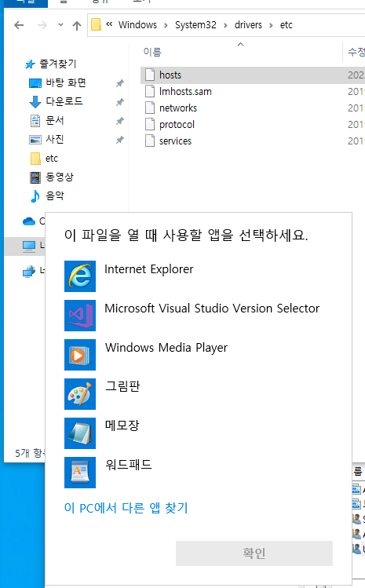The image size is (365, 588).
Task: Open 다운로드 in quick access
Action: 64,101
